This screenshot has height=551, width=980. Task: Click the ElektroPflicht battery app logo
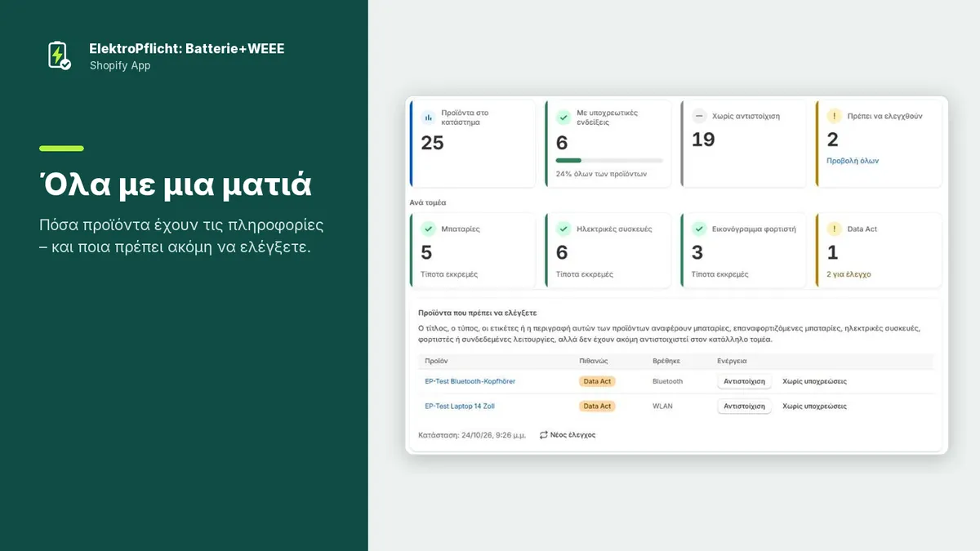pos(59,56)
